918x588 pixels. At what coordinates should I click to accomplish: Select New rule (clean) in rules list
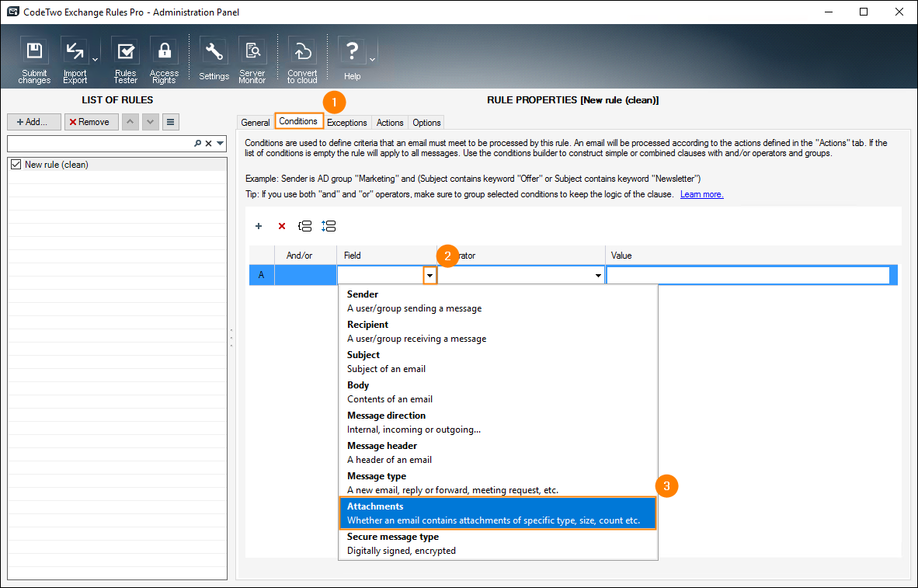[117, 165]
